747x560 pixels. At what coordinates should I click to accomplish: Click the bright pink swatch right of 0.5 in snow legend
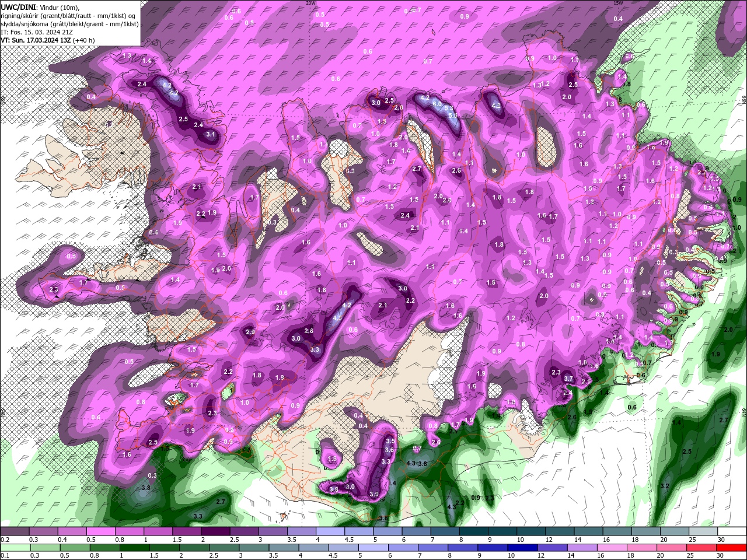point(100,531)
